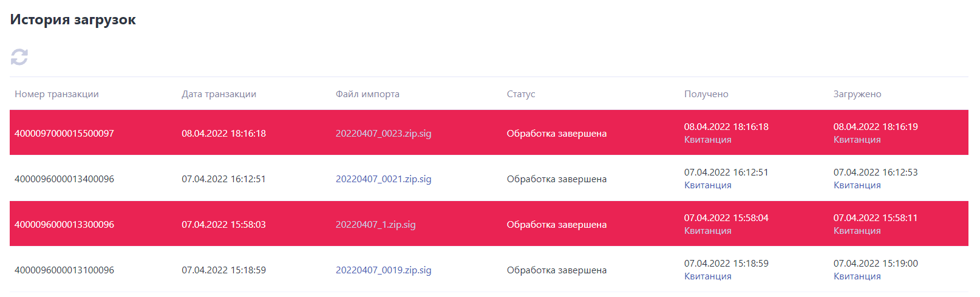Open file 20220407_0019.zip.sig link
980x297 pixels.
tap(383, 270)
